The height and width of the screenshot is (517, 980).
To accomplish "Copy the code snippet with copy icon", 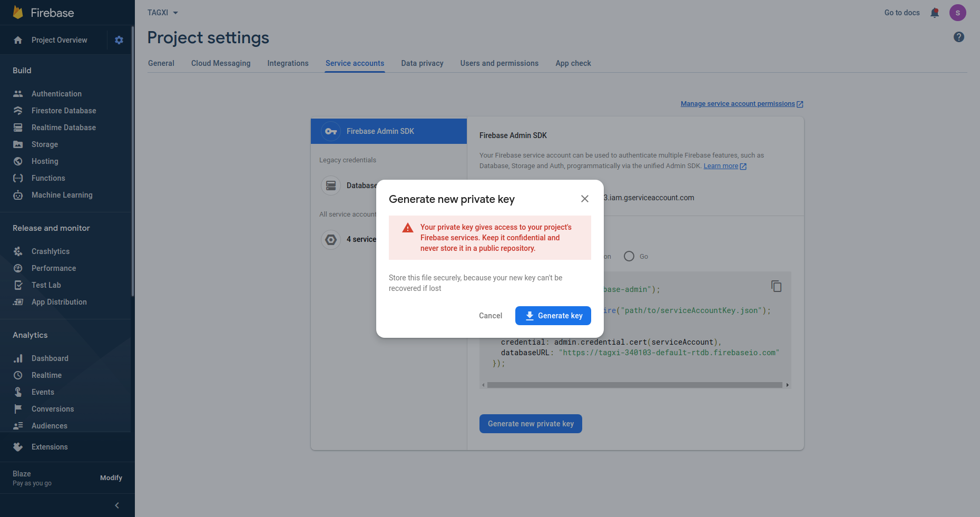I will point(776,286).
